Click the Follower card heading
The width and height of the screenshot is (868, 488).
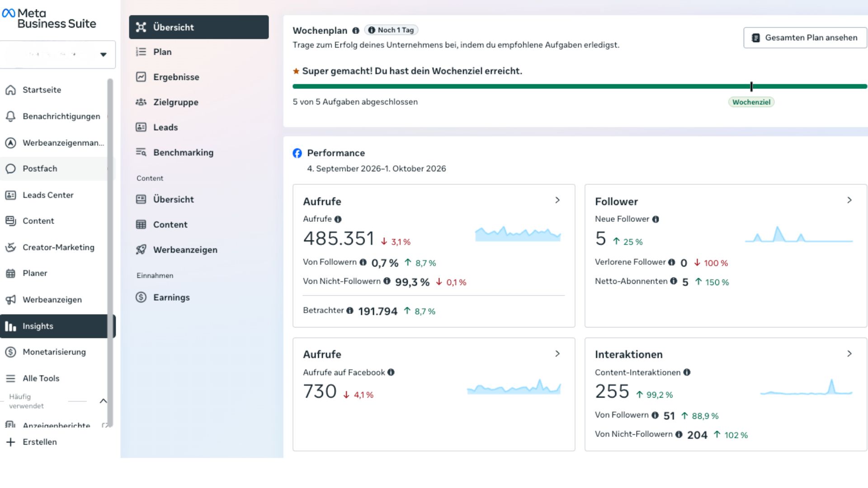(x=616, y=202)
